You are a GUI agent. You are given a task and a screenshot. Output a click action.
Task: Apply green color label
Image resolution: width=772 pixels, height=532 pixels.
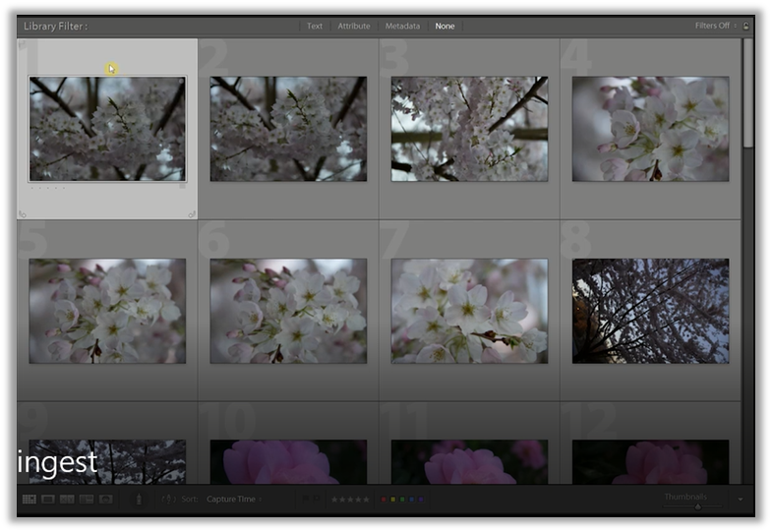(402, 500)
